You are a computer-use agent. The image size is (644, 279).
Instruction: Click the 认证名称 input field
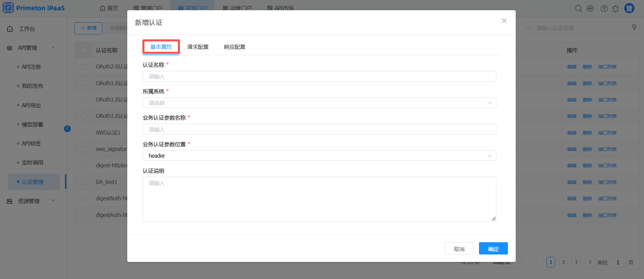pos(319,76)
